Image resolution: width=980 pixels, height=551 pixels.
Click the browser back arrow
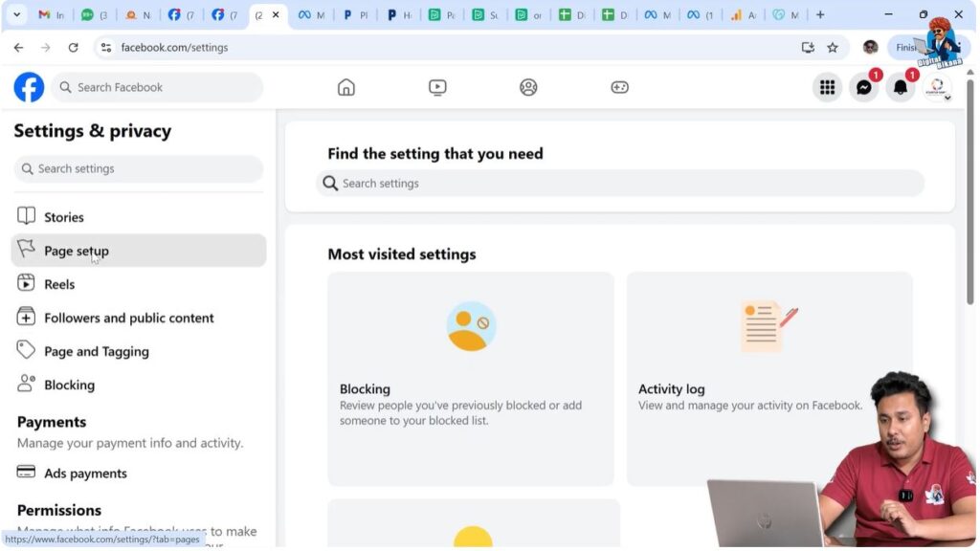(x=18, y=47)
